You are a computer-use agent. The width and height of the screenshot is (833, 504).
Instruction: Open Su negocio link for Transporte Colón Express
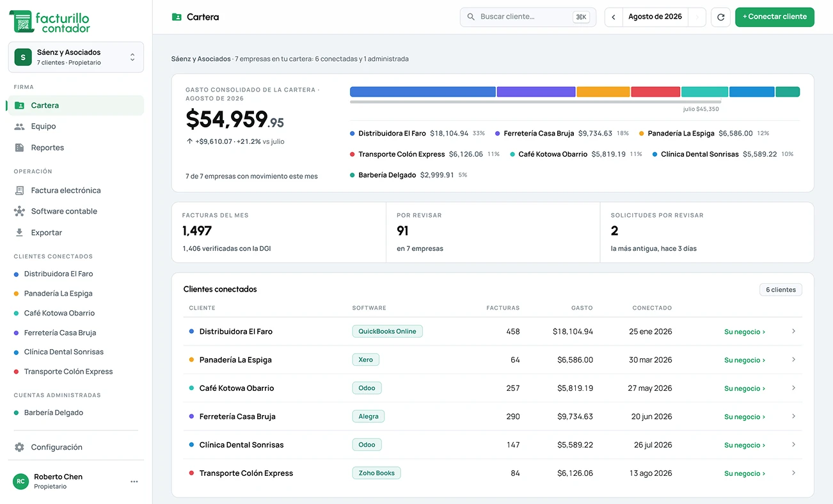[745, 474]
